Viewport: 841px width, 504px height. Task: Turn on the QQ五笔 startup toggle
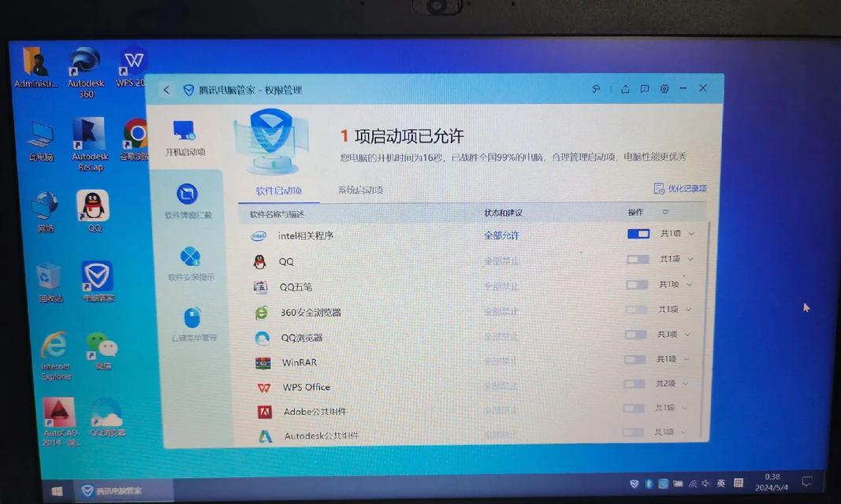coord(637,284)
